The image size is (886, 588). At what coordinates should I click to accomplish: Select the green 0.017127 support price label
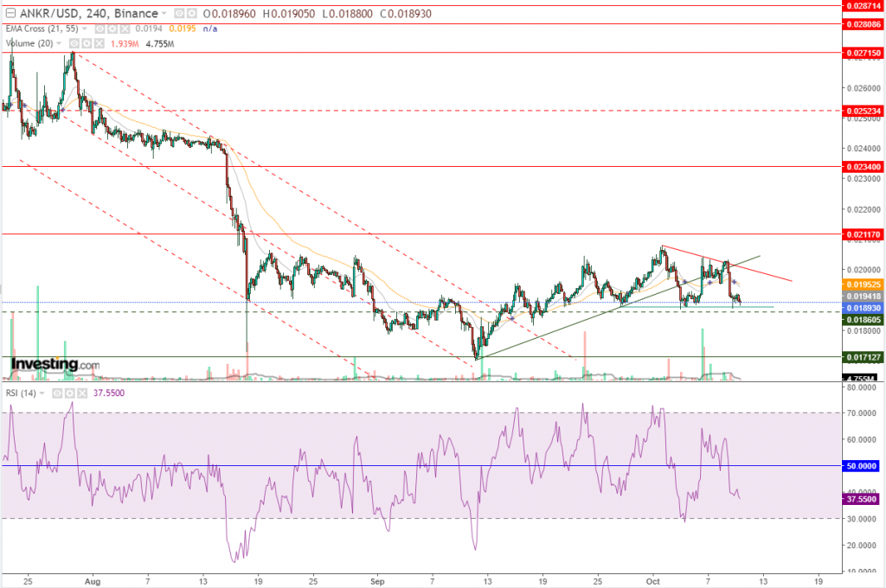coord(863,357)
